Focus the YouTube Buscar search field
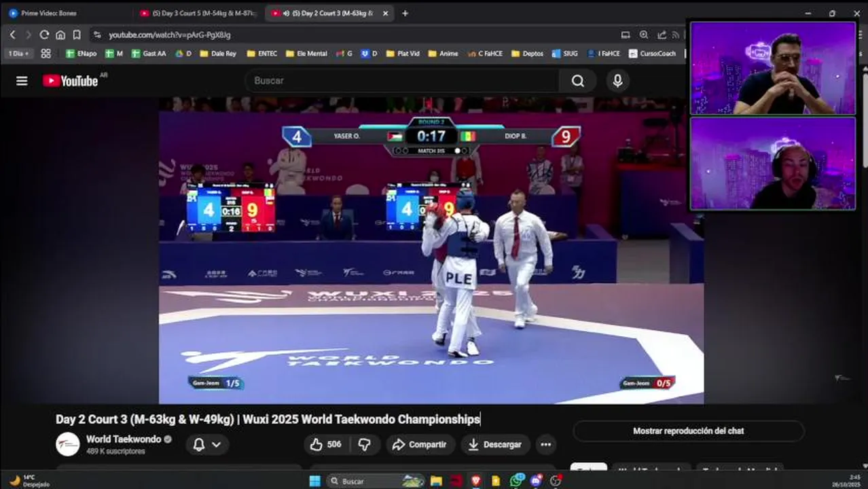 (402, 81)
